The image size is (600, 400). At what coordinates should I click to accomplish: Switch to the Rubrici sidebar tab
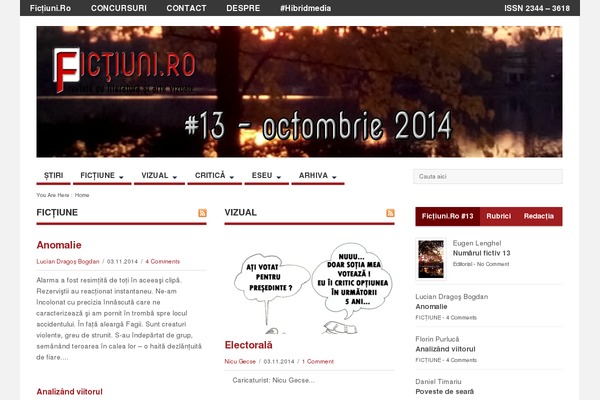coord(499,216)
